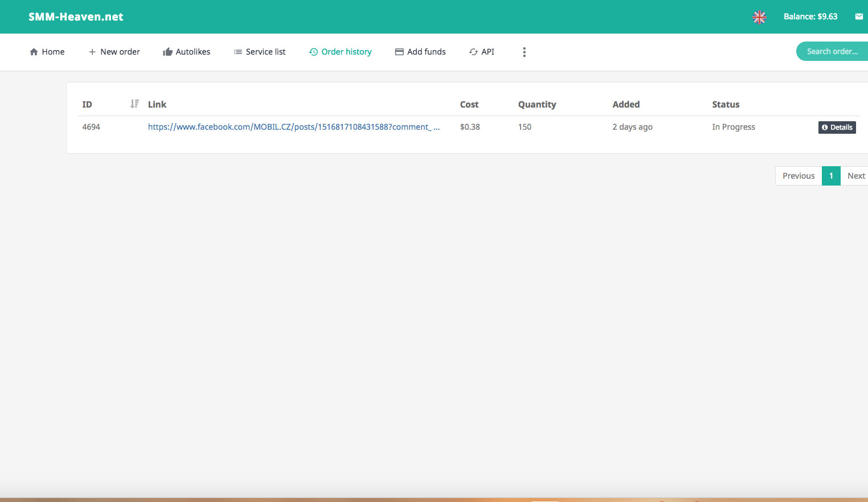Open the API menu item
The height and width of the screenshot is (502, 868).
(482, 52)
